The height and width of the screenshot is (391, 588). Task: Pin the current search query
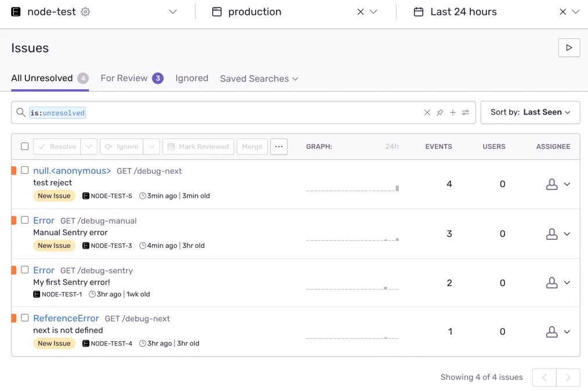(x=440, y=112)
